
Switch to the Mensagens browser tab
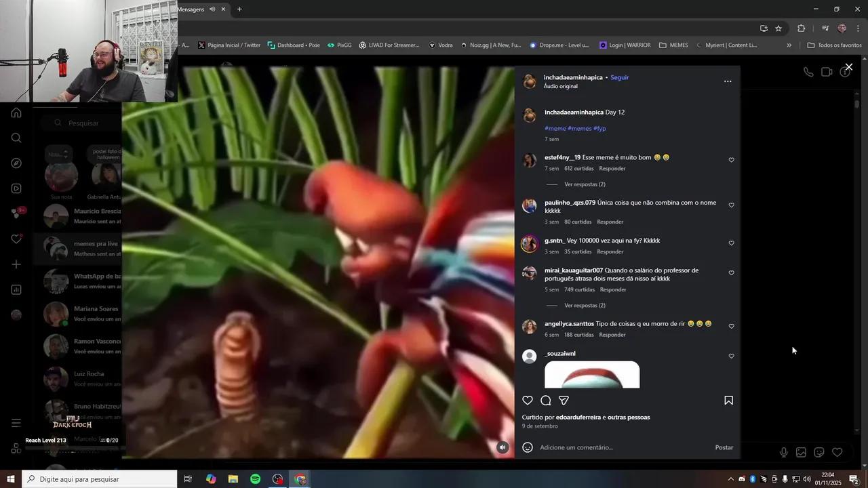click(191, 9)
